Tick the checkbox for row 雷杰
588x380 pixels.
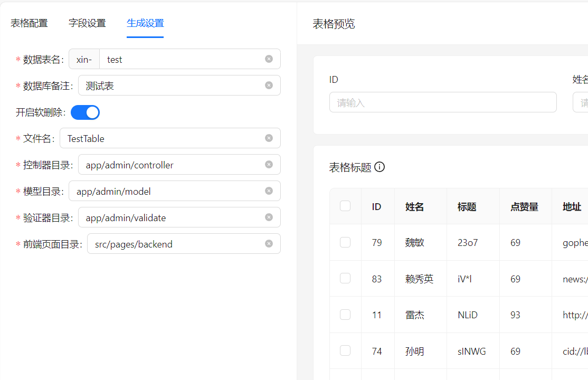[345, 315]
